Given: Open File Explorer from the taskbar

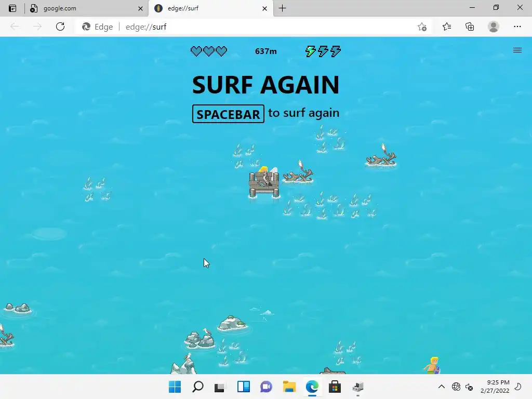Looking at the screenshot, I should pyautogui.click(x=289, y=387).
